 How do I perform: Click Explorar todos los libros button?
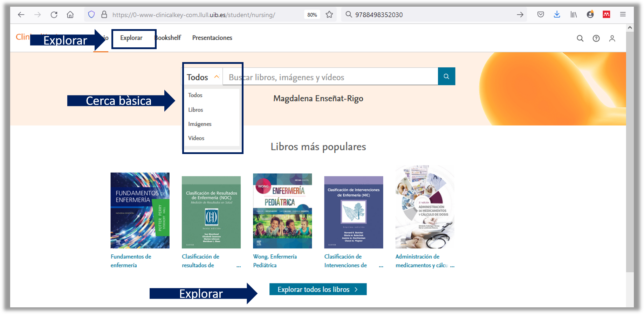318,289
